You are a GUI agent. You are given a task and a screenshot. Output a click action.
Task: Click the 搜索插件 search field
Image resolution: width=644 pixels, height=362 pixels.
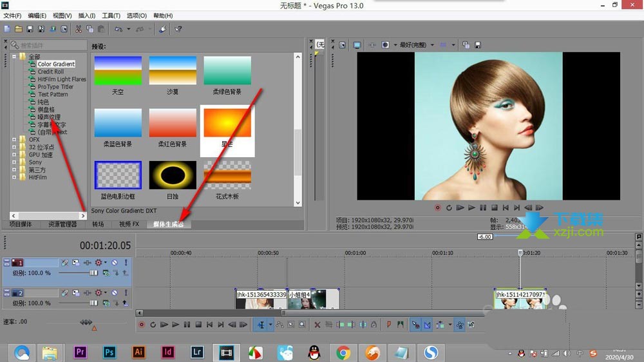48,45
